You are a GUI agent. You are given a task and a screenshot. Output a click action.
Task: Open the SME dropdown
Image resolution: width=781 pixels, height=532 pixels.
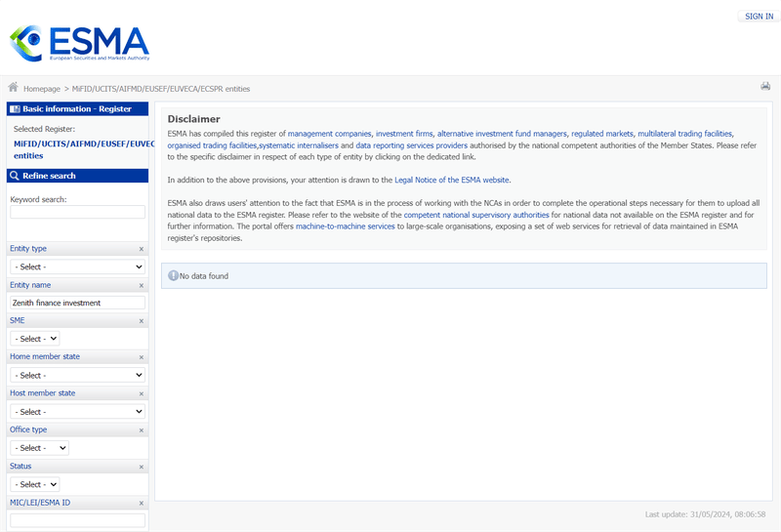[x=35, y=339]
